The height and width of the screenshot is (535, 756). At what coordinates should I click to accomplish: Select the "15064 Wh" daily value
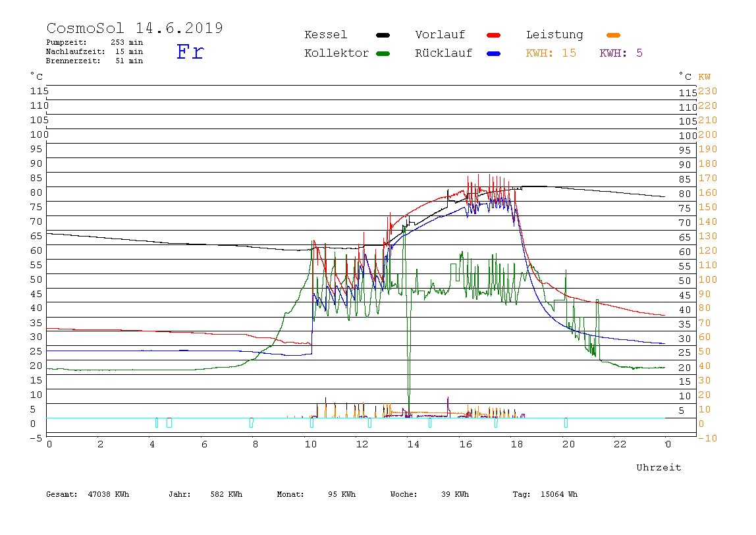point(559,494)
